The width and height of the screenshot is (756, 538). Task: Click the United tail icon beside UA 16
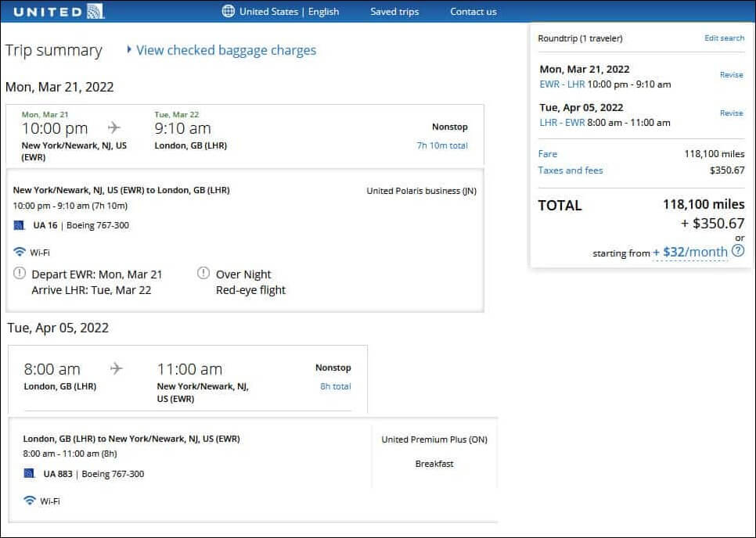(19, 225)
